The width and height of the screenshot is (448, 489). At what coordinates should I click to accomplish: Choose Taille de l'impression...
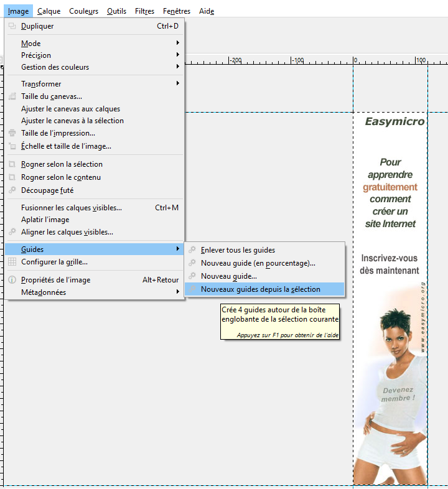[95, 133]
